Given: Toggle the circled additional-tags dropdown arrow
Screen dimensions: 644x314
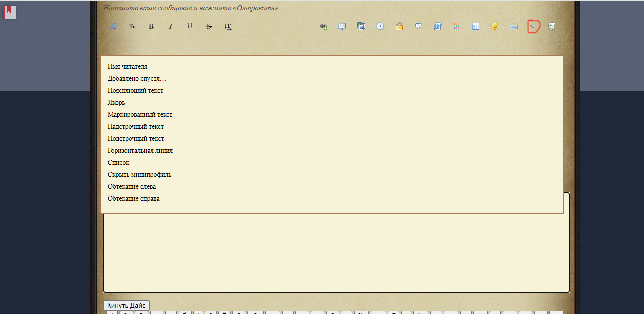Looking at the screenshot, I should [533, 27].
